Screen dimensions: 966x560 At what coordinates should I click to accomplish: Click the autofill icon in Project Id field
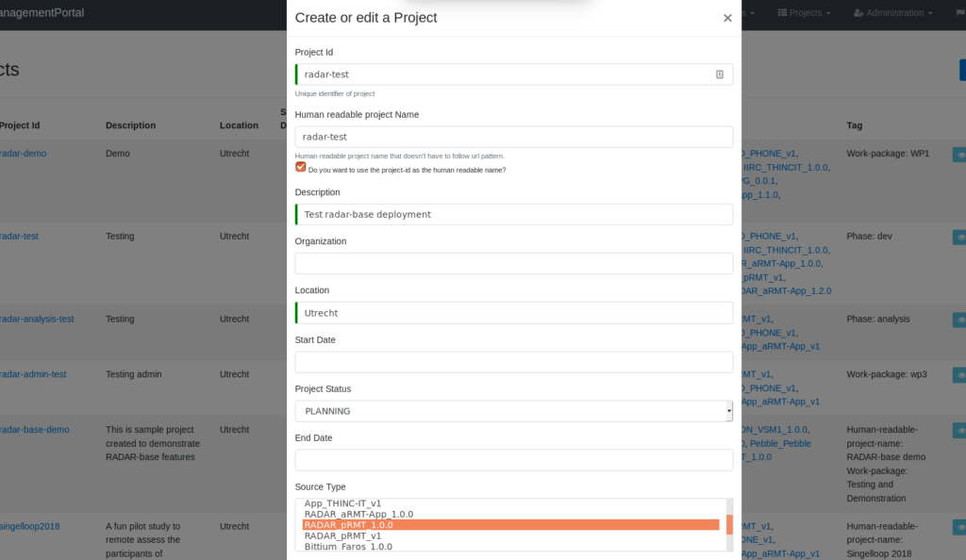[719, 74]
